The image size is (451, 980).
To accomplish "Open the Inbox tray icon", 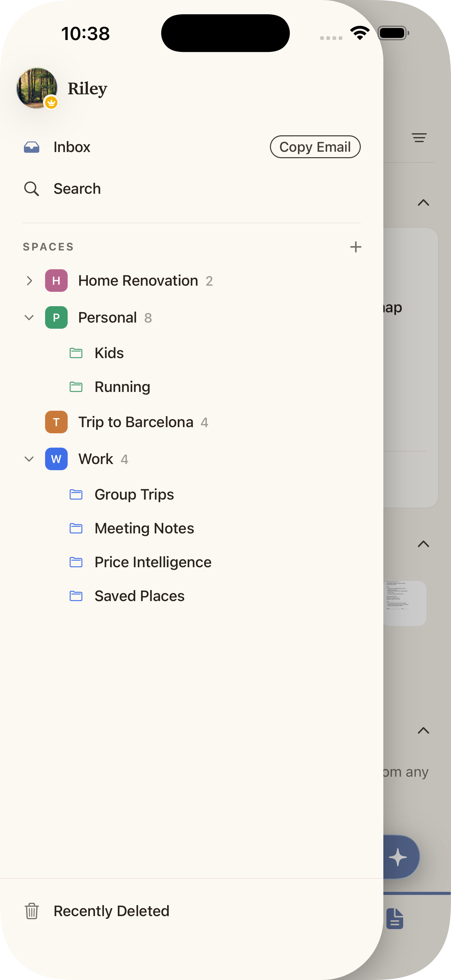I will pyautogui.click(x=31, y=147).
